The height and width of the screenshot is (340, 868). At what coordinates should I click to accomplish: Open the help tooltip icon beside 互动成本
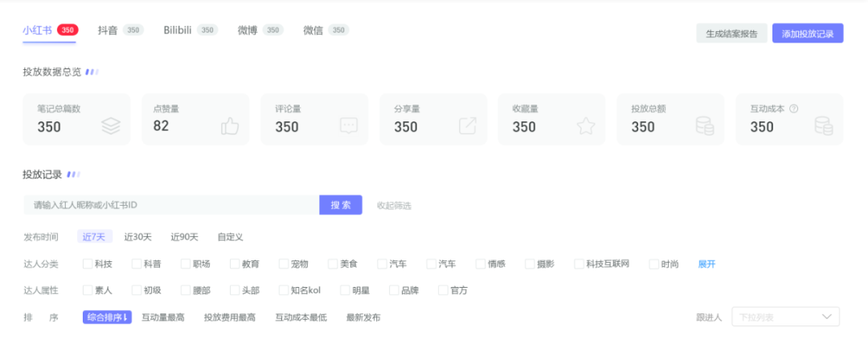[794, 109]
